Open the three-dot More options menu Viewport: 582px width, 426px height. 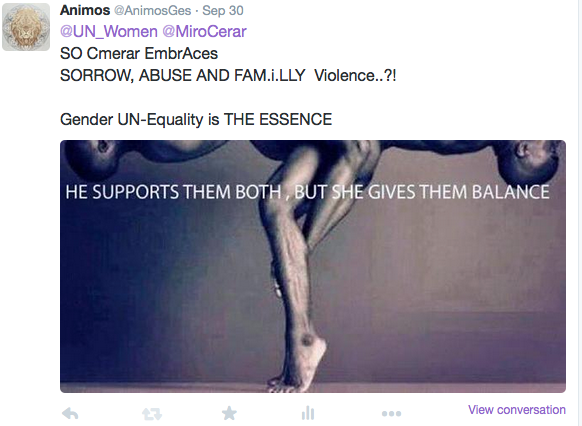[x=391, y=413]
